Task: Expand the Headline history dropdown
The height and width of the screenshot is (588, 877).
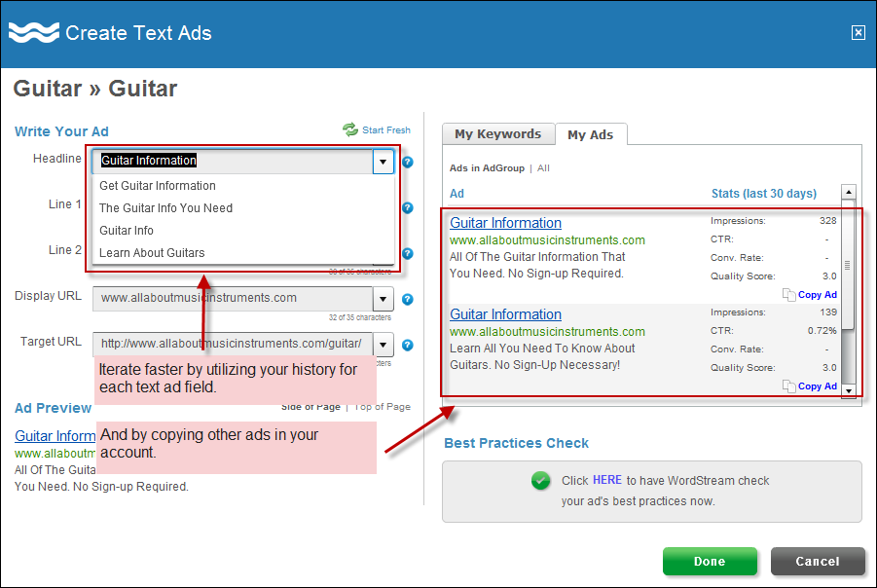Action: (x=383, y=162)
